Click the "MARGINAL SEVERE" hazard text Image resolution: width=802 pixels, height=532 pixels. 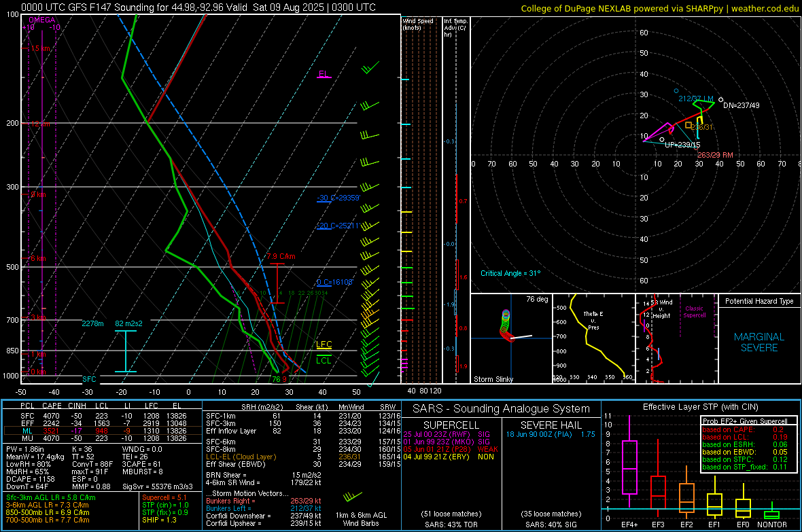click(x=759, y=342)
